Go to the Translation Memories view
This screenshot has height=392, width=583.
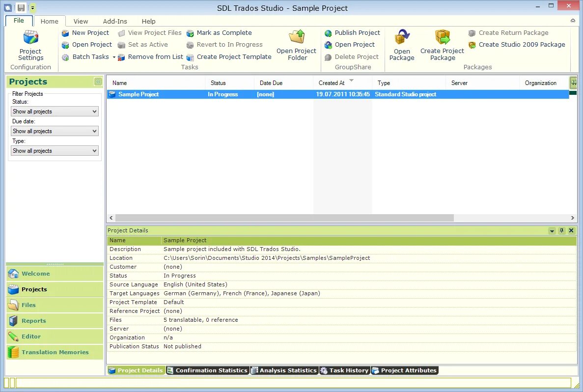55,352
